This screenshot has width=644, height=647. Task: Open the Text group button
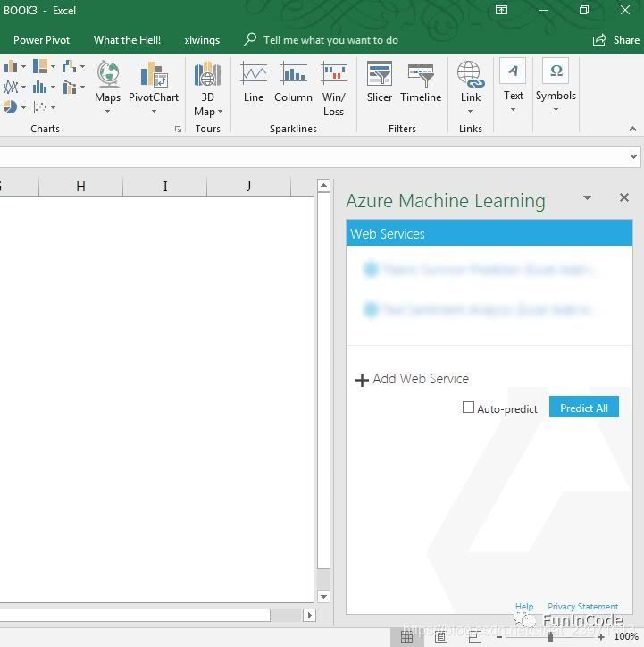513,86
